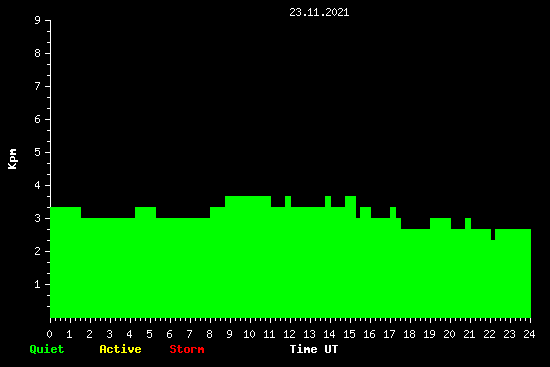Click the value 3 on Kp axis
This screenshot has width=550, height=367.
38,218
